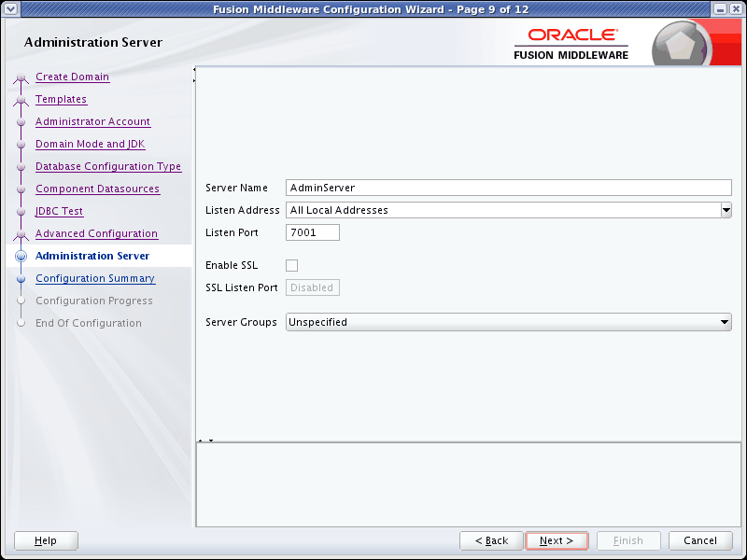Click the Server Name input field
This screenshot has height=560, width=747.
point(508,188)
